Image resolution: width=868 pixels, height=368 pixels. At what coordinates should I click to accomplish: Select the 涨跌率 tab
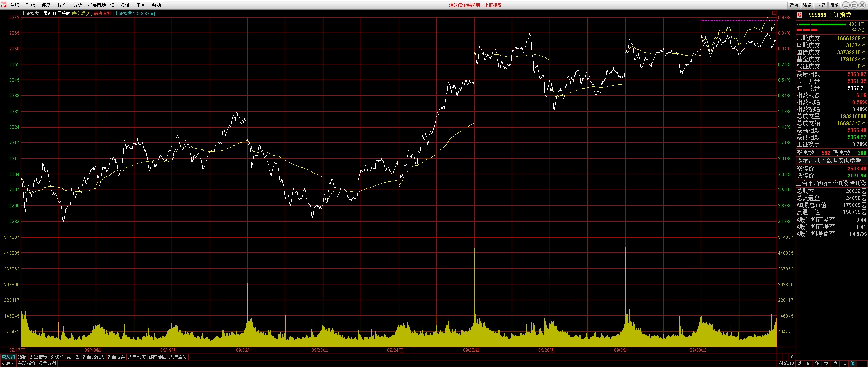(x=57, y=357)
